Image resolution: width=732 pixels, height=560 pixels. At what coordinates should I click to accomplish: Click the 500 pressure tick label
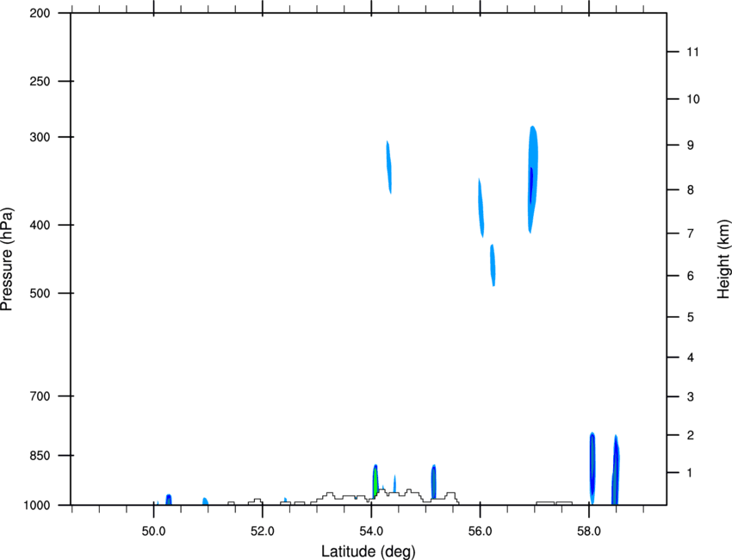(x=40, y=293)
